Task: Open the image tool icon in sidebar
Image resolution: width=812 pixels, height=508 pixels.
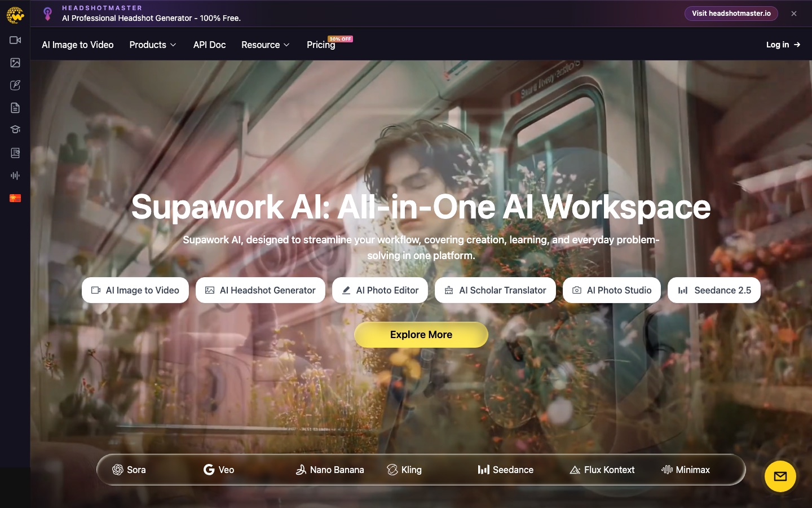Action: (15, 63)
